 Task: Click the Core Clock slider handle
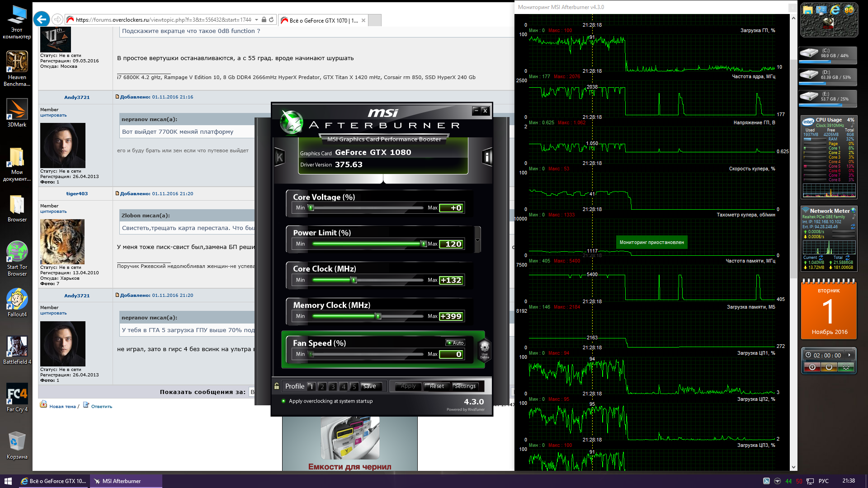click(354, 280)
